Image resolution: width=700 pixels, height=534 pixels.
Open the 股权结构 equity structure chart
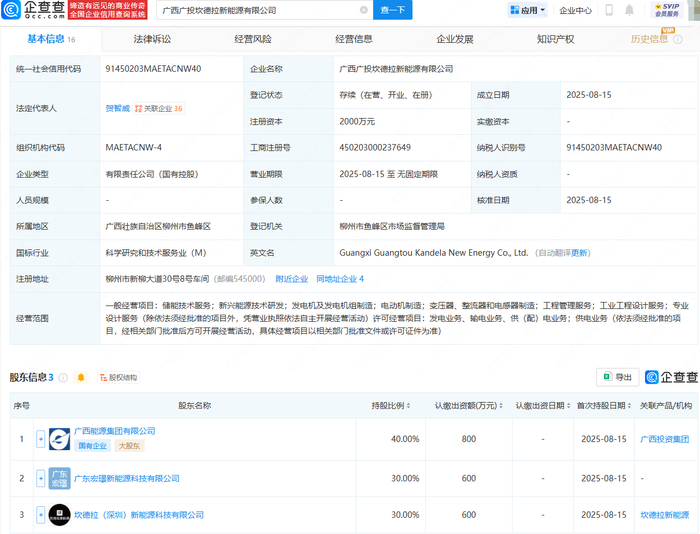tap(118, 377)
